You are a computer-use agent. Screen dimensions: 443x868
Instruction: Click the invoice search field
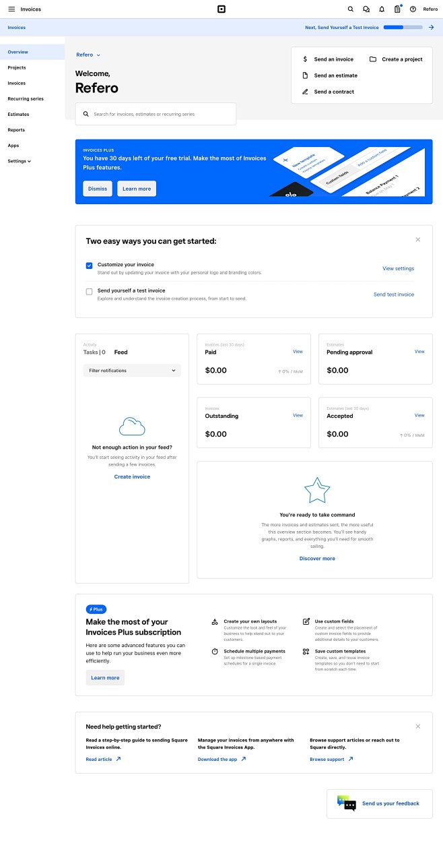pos(156,115)
